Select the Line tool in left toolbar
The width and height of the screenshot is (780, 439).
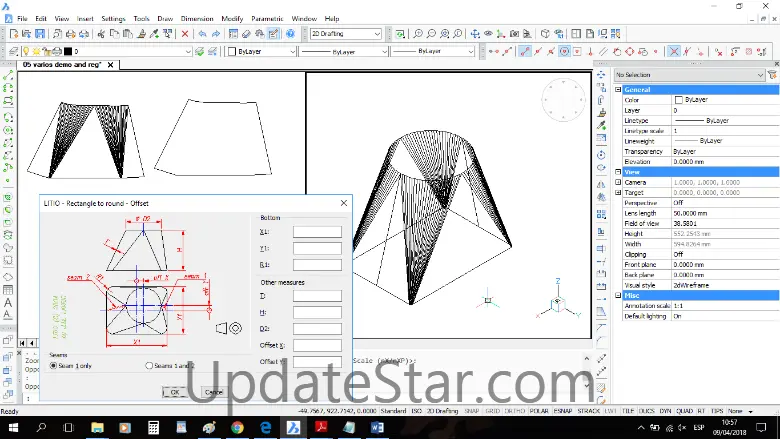point(8,76)
